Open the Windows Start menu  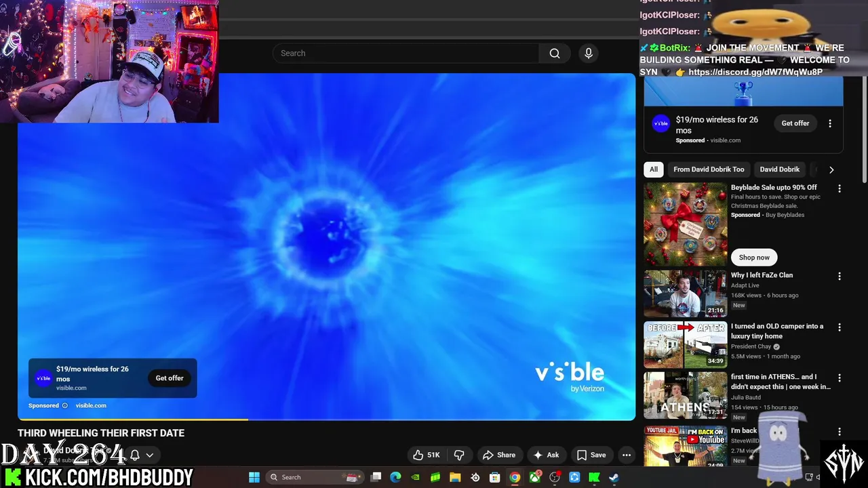tap(254, 477)
